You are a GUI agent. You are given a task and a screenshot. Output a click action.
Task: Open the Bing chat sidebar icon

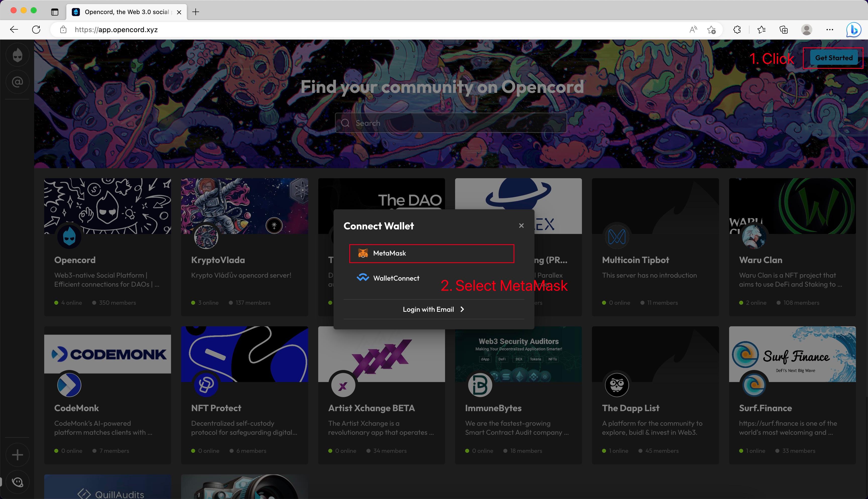click(854, 30)
